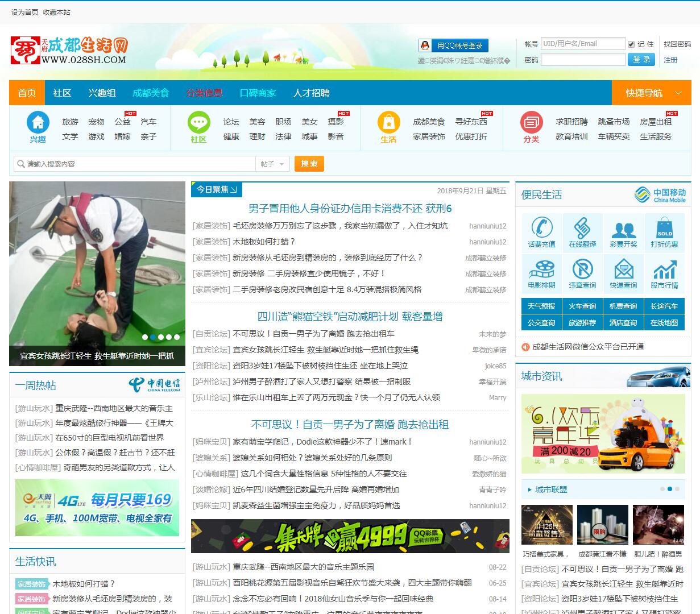The height and width of the screenshot is (614, 700).
Task: Click the 今日聚焦 arrow icon
Action: [234, 189]
